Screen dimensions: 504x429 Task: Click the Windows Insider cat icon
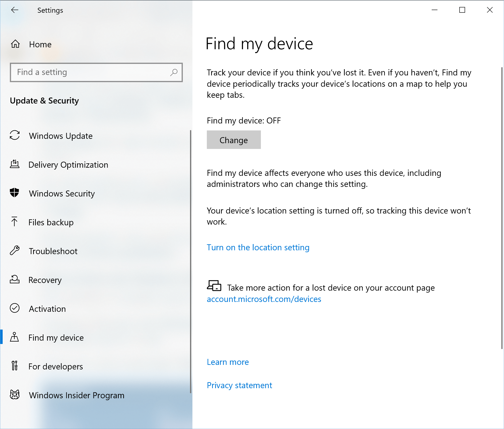pos(15,395)
